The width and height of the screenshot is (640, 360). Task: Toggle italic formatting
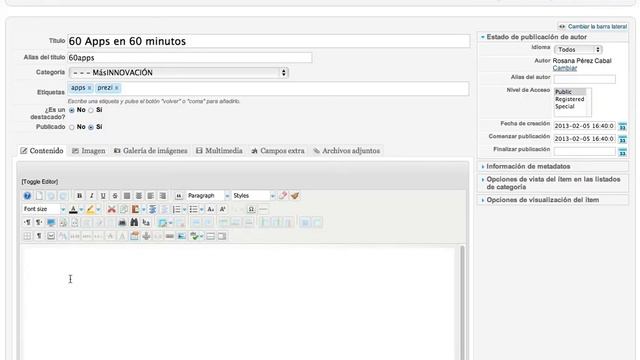coord(91,196)
